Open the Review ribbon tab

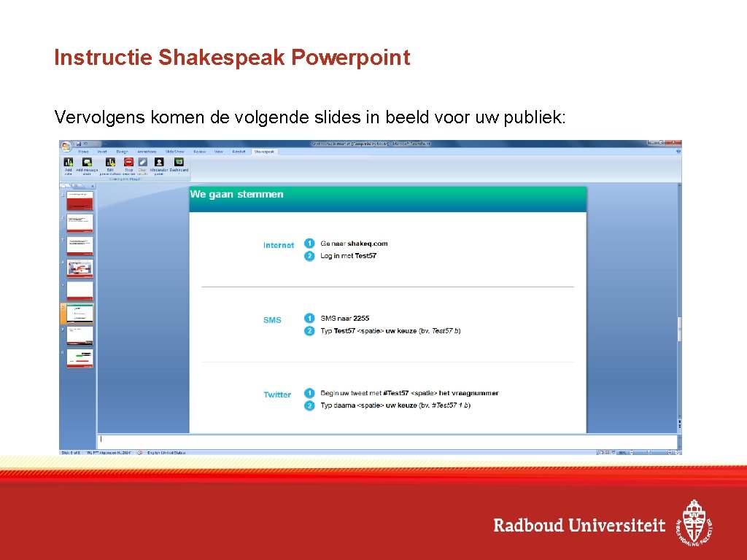click(x=200, y=152)
